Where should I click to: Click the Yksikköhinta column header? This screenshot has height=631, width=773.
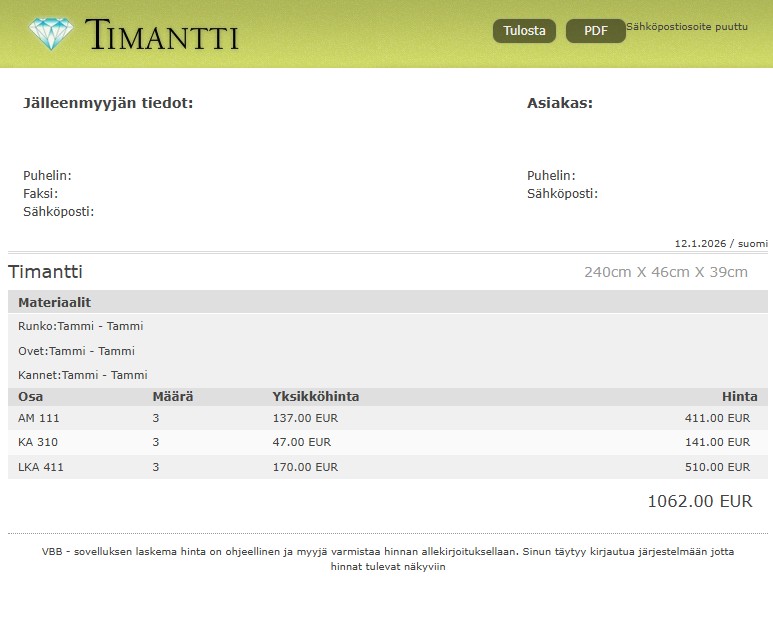click(x=315, y=397)
